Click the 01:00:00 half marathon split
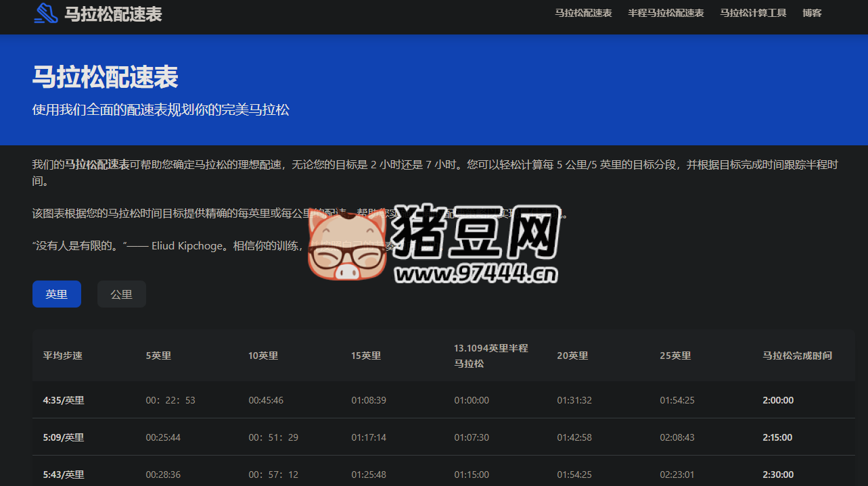 (x=472, y=399)
